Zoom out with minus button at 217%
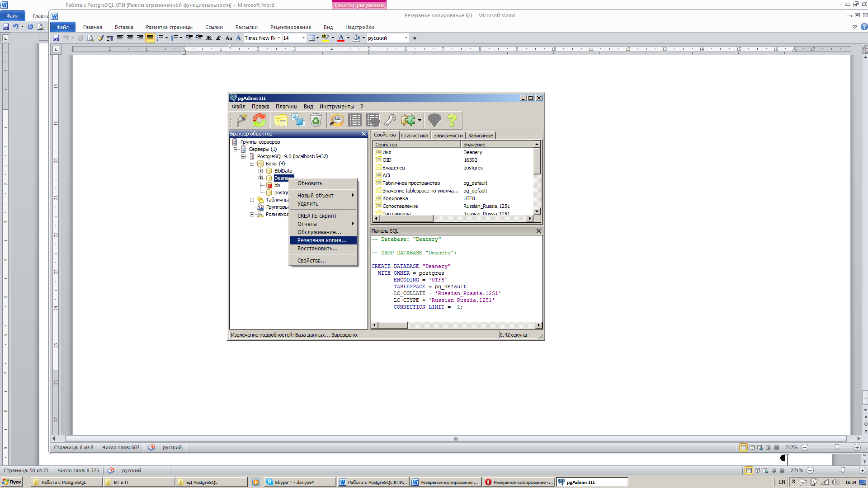 (805, 447)
